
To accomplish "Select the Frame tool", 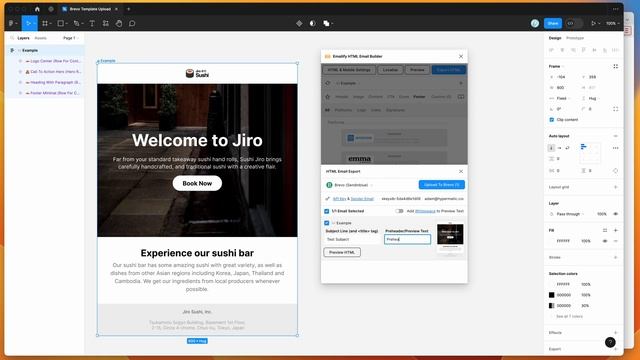I will tap(45, 23).
